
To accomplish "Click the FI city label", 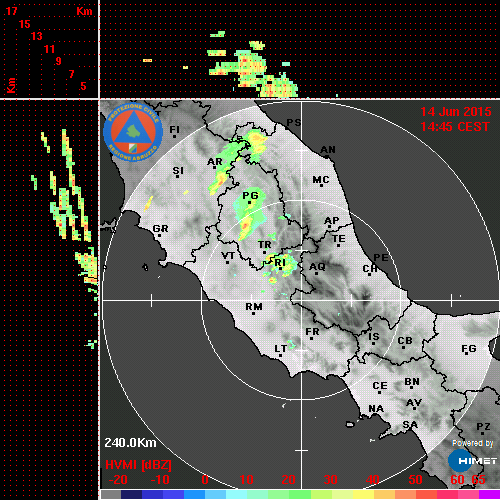I will tap(175, 130).
